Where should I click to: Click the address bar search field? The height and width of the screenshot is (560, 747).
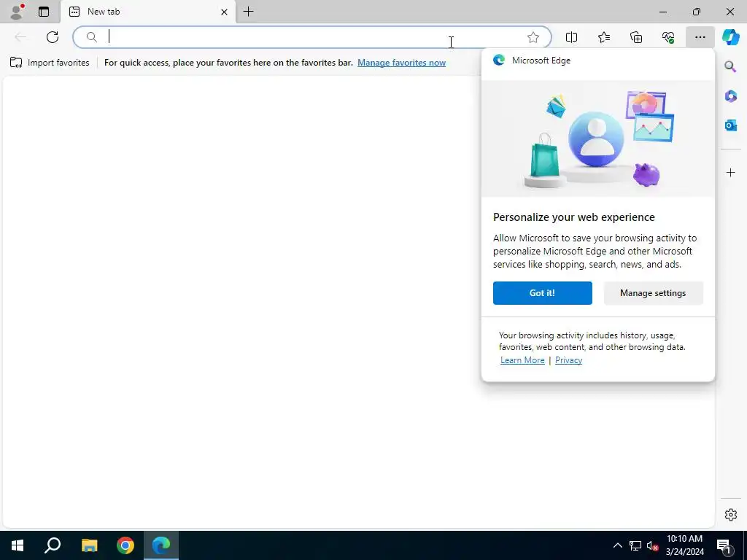point(312,37)
